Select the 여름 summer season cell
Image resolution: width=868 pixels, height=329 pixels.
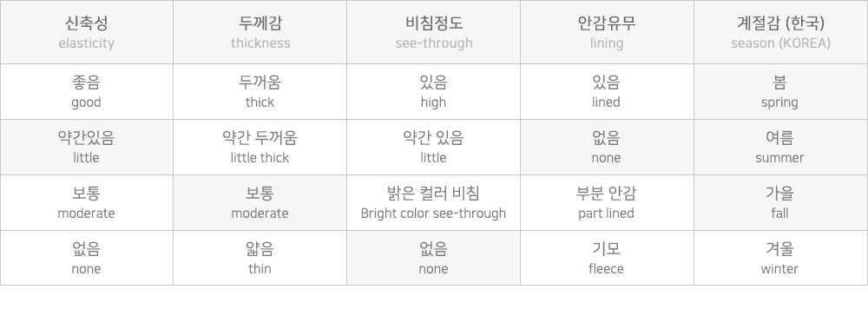coord(780,148)
